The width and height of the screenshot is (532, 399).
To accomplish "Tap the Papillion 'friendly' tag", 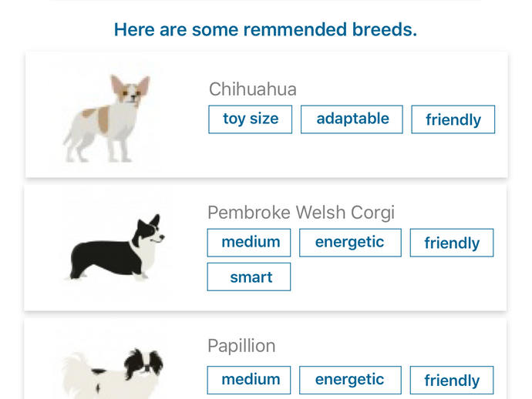I will 451,381.
